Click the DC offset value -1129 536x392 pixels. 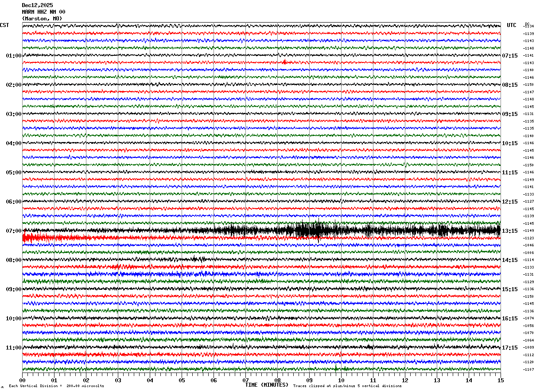pos(528,282)
